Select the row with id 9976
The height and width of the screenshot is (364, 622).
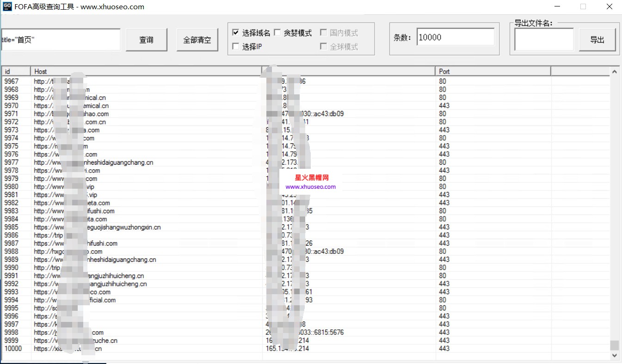click(305, 154)
